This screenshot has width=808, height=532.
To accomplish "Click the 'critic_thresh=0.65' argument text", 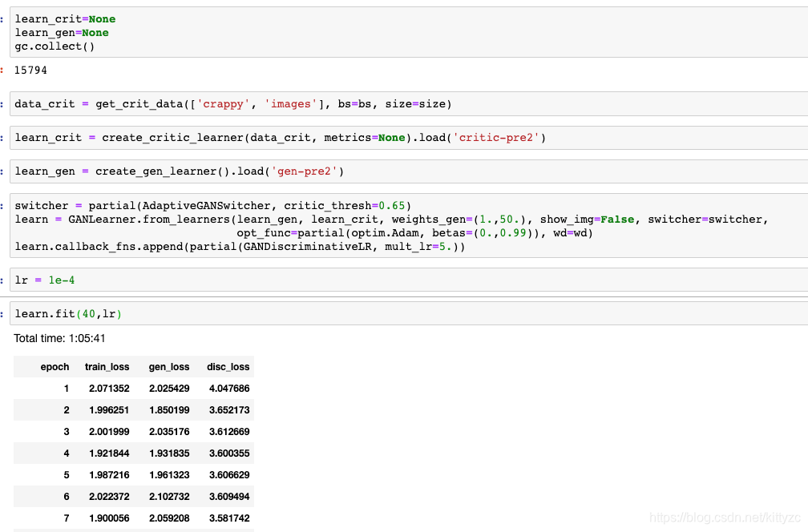I will (345, 205).
